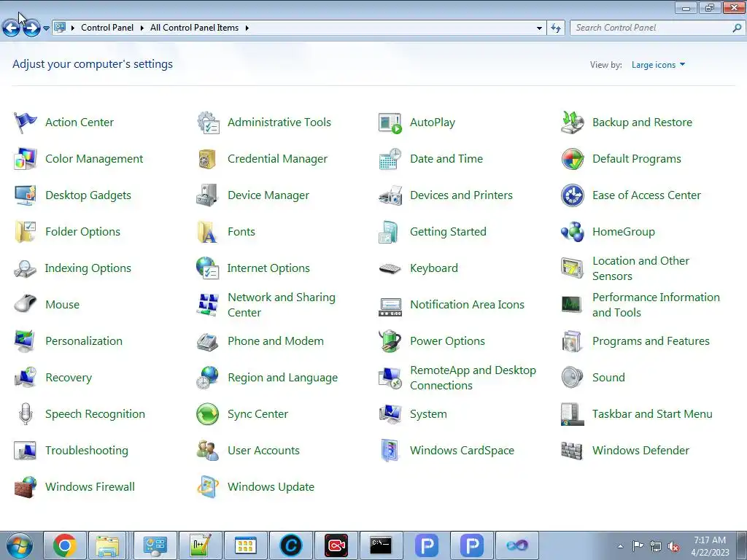Open the Location and Other Sensors link
Image resolution: width=747 pixels, height=560 pixels.
click(x=640, y=268)
